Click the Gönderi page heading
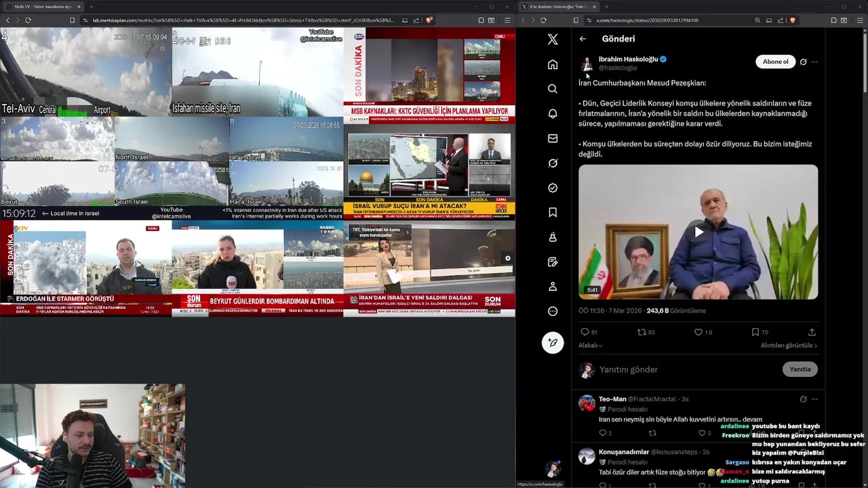Viewport: 868px width, 488px height. click(618, 39)
